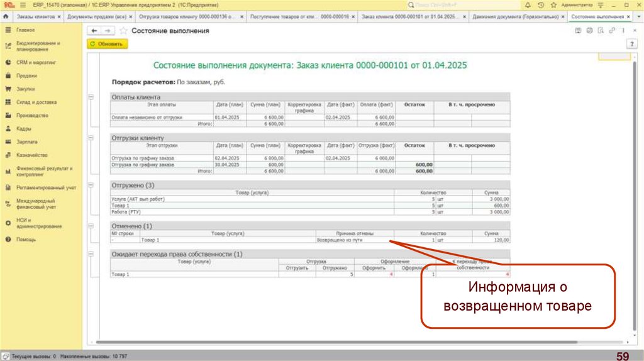Click Текущие вызовы in status bar
The width and height of the screenshot is (644, 361).
pos(34,357)
